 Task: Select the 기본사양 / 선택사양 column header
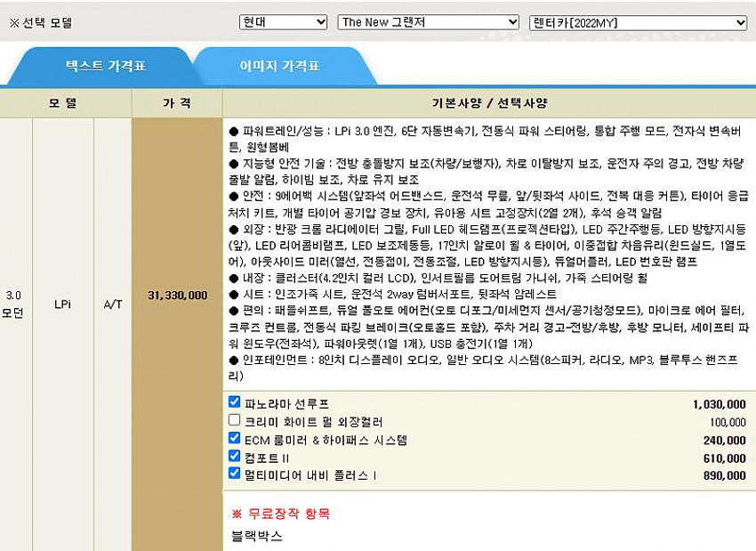tap(489, 103)
